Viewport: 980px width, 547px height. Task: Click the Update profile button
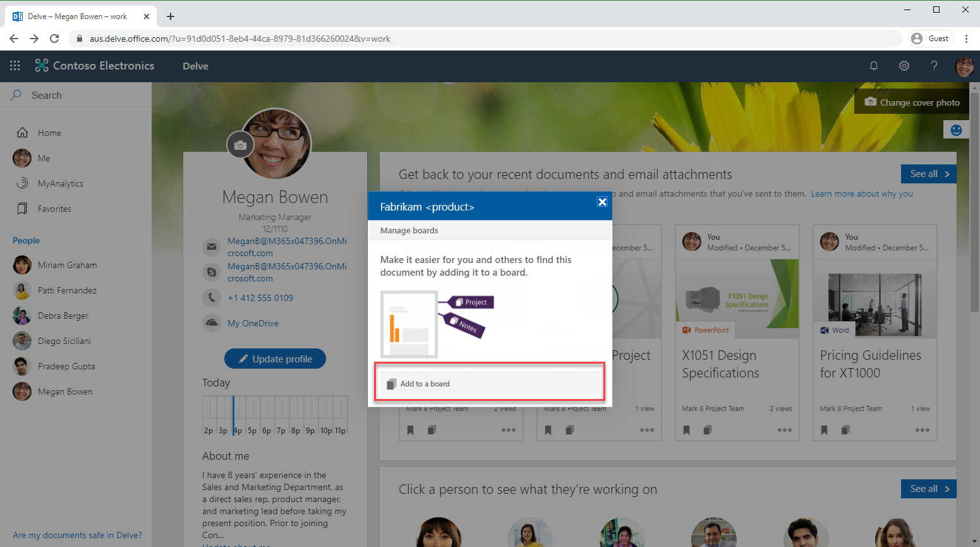click(x=275, y=359)
